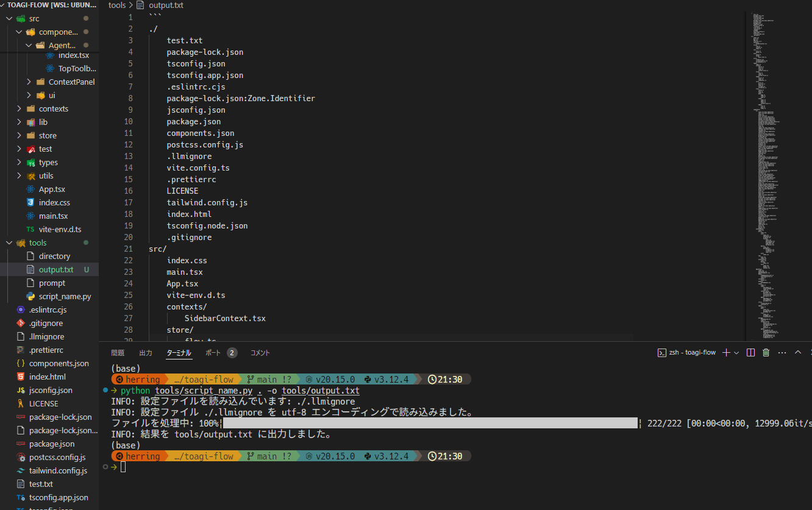This screenshot has height=510, width=812.
Task: Switch to the 問題 panel tab
Action: pyautogui.click(x=118, y=353)
